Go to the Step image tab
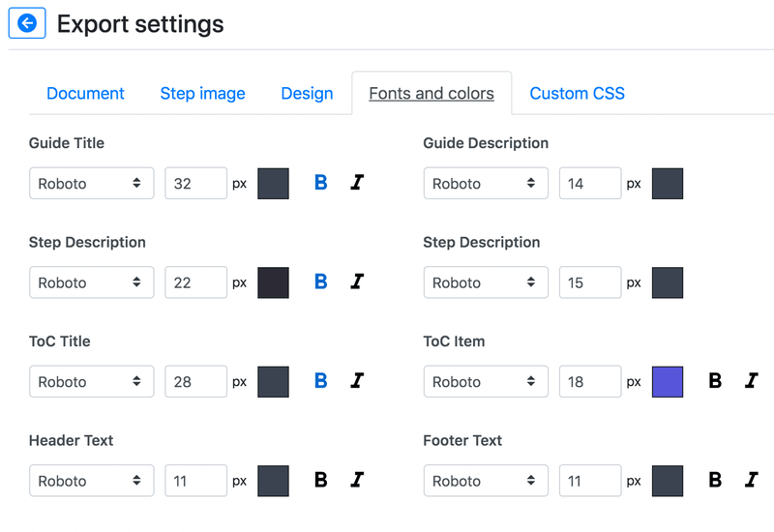The width and height of the screenshot is (774, 532). click(202, 94)
